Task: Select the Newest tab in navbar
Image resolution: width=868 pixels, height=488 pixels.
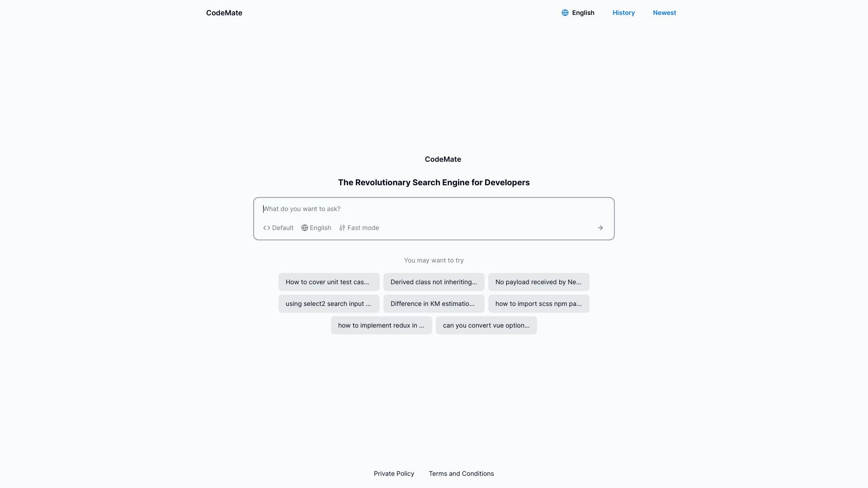Action: pos(664,13)
